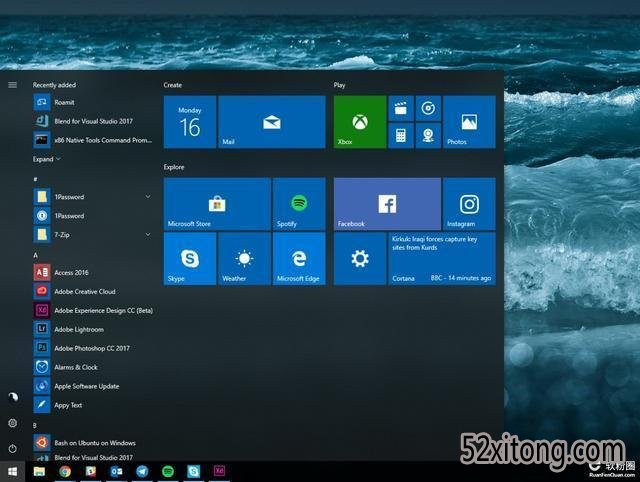Screen dimensions: 640x482
Task: Open the Microsoft Store tile
Action: coord(217,204)
